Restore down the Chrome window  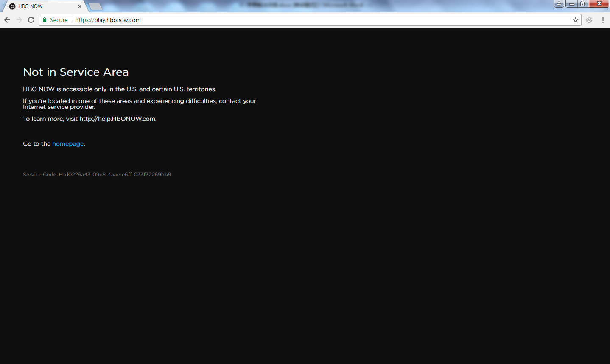click(583, 4)
